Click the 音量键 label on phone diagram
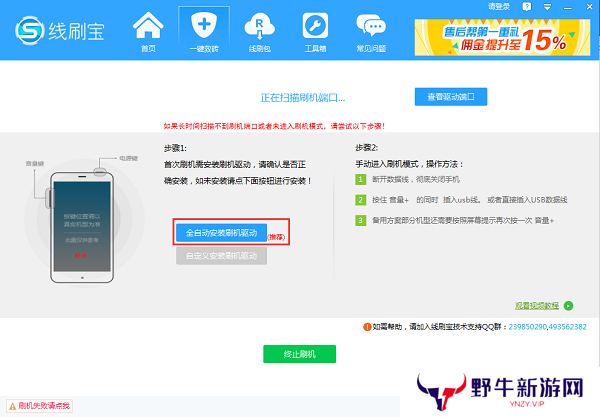Image resolution: width=600 pixels, height=417 pixels. click(35, 163)
